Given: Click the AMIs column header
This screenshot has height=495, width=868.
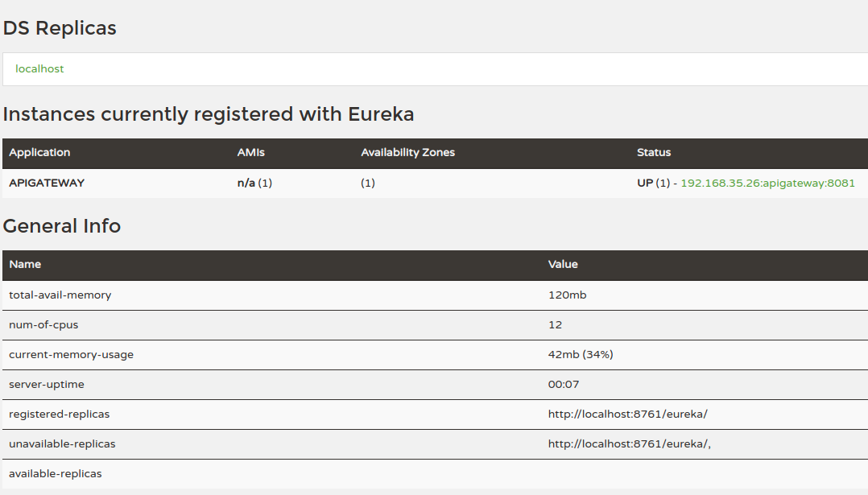Looking at the screenshot, I should pyautogui.click(x=250, y=153).
